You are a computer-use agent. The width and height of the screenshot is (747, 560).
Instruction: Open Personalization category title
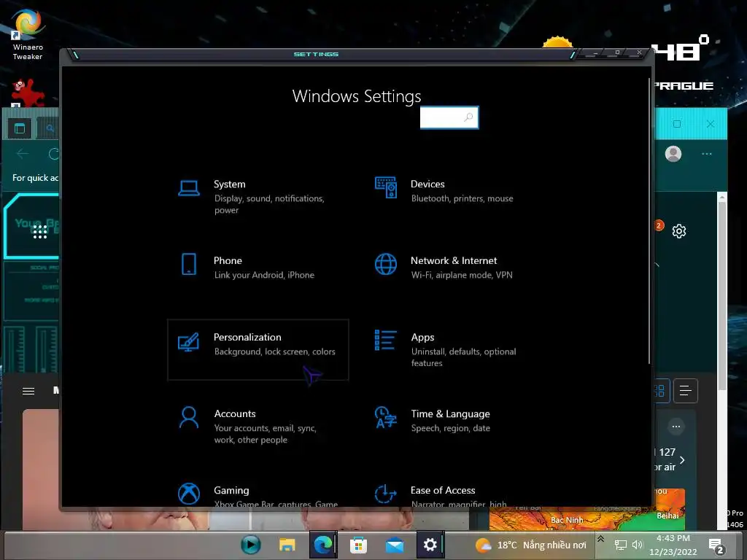pos(247,337)
